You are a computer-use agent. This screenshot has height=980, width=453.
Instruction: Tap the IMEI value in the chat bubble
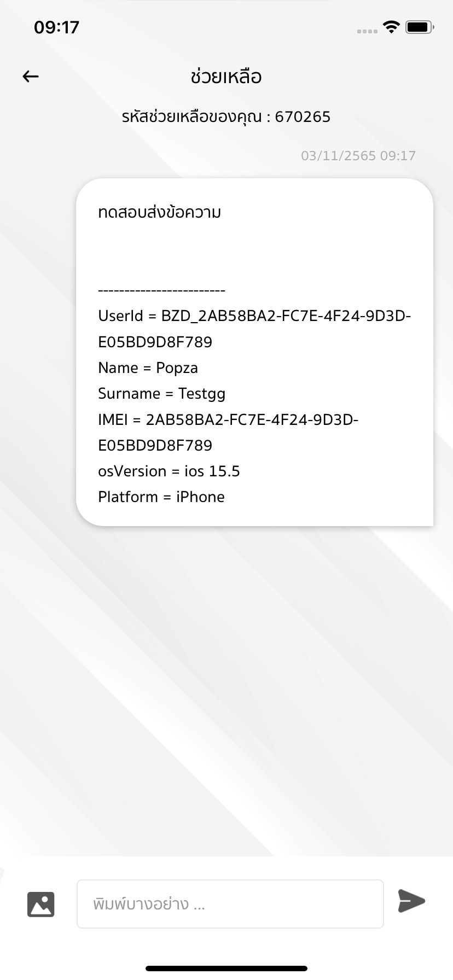click(227, 419)
